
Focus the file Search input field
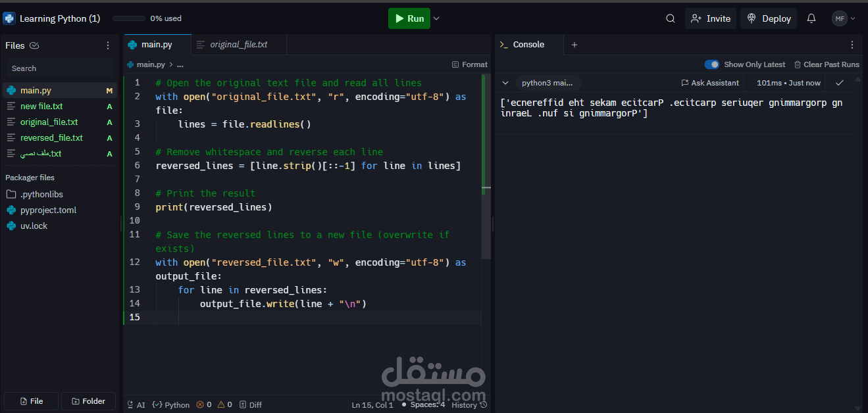pos(60,68)
